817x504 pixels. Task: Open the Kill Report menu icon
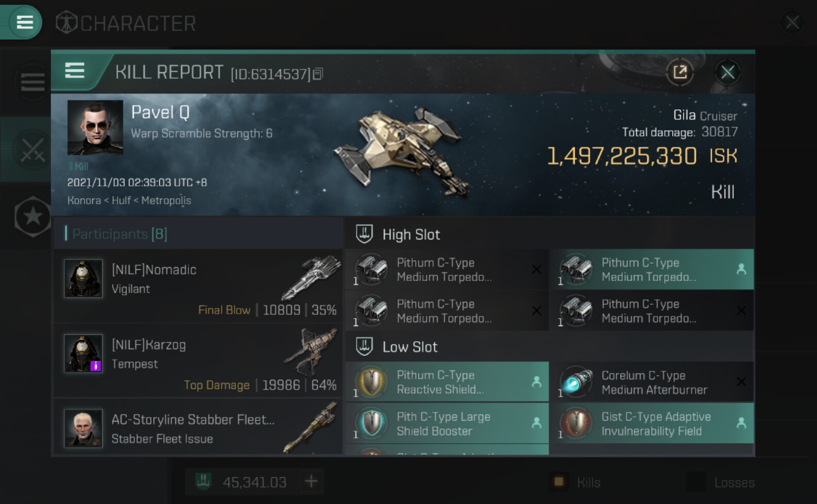click(x=75, y=71)
